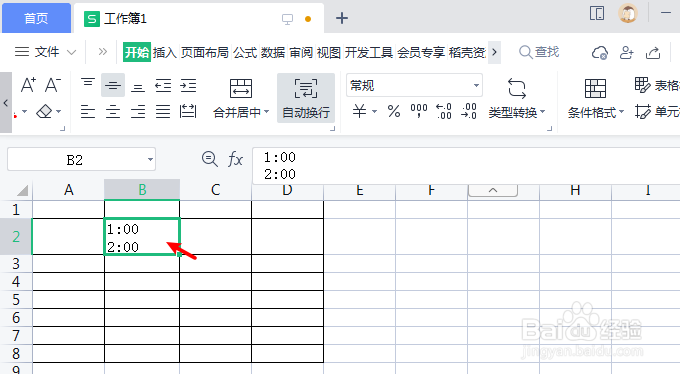Click the user avatar picture

pyautogui.click(x=628, y=13)
